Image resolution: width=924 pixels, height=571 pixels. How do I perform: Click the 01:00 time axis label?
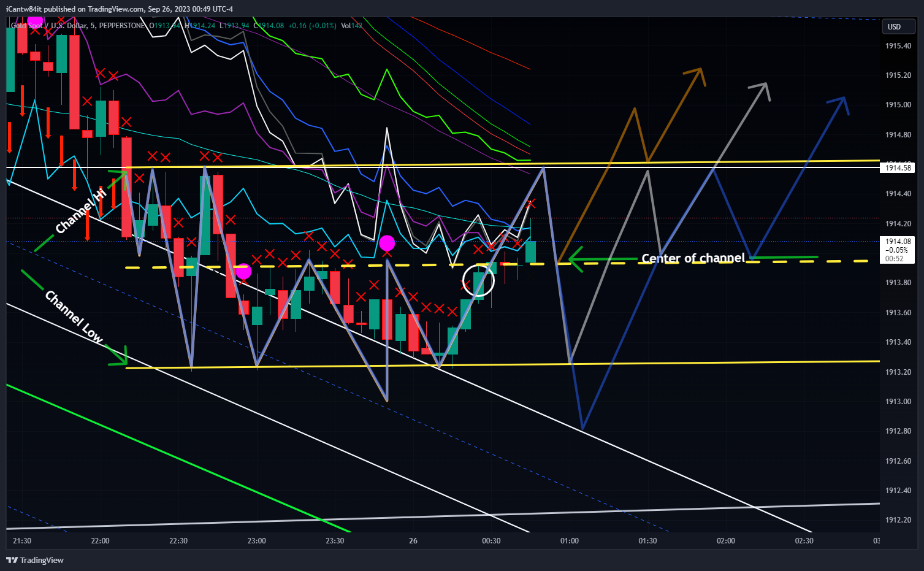570,541
